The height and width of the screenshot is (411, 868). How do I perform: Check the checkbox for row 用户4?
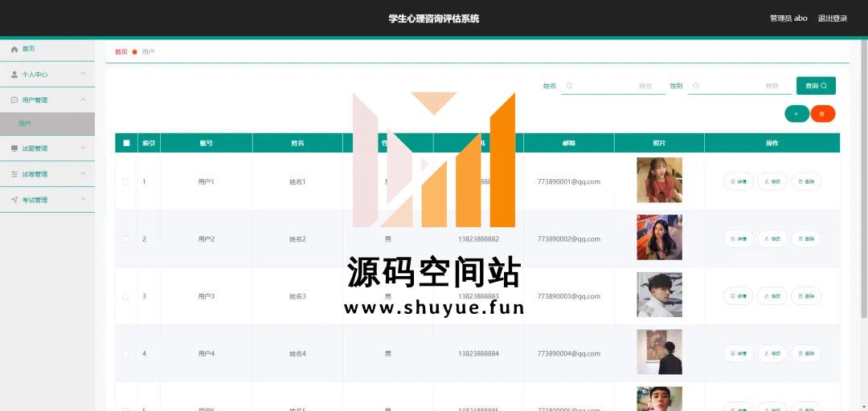tap(125, 353)
